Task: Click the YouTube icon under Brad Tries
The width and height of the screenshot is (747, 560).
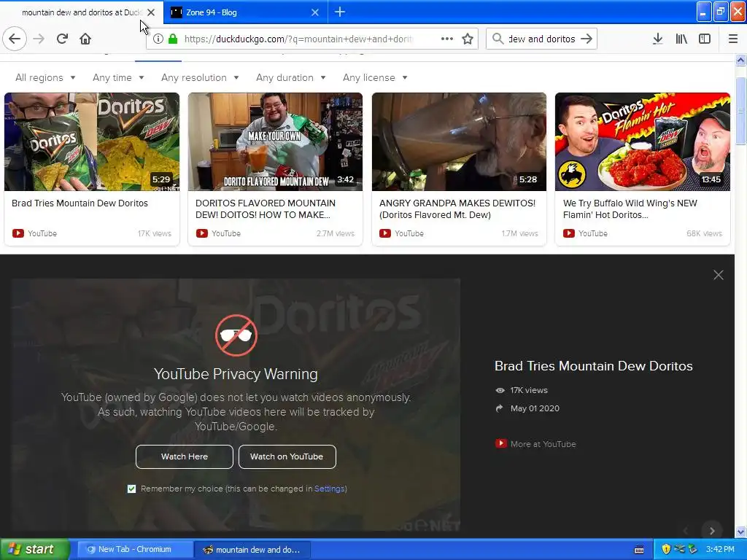Action: tap(18, 233)
